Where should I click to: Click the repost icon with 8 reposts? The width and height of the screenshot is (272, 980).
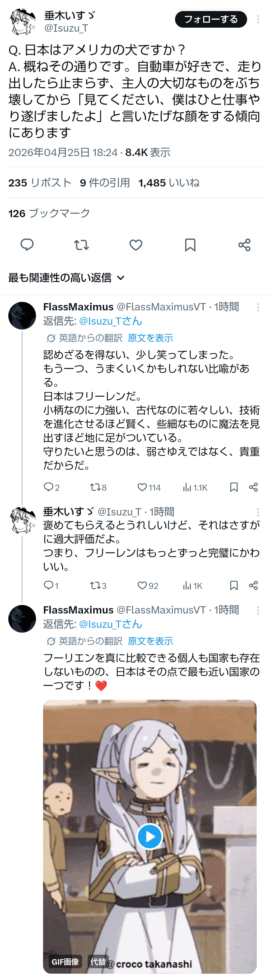(x=94, y=487)
